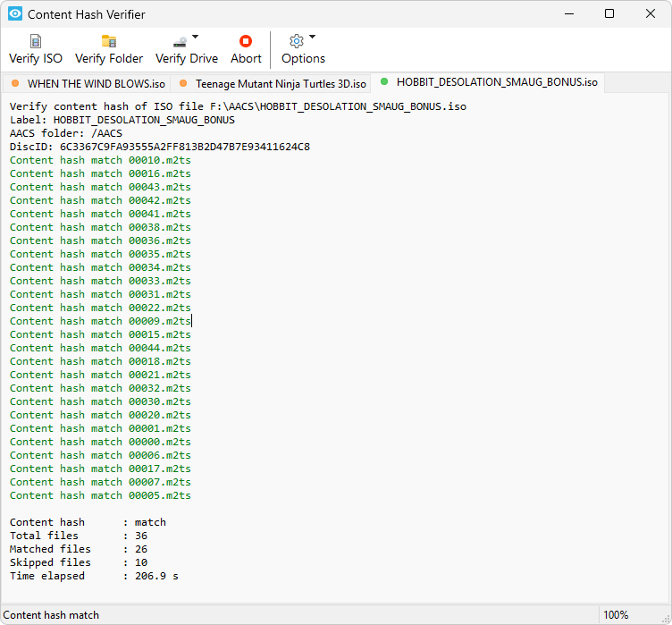Click the 'Time elapsed : 206.9 s' line
The width and height of the screenshot is (672, 625).
(x=95, y=576)
